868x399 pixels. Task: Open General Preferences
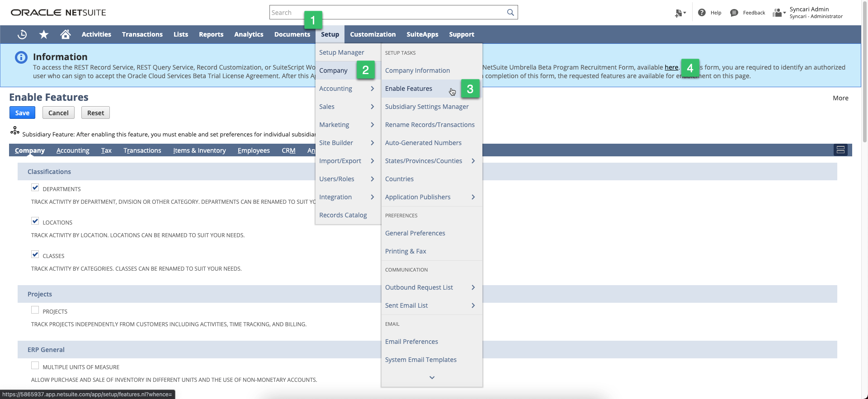pyautogui.click(x=415, y=233)
